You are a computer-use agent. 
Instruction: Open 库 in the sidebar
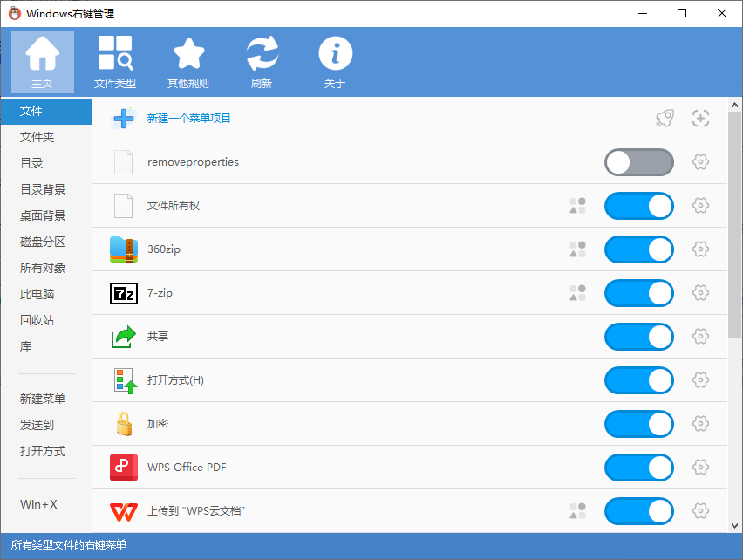(46, 346)
